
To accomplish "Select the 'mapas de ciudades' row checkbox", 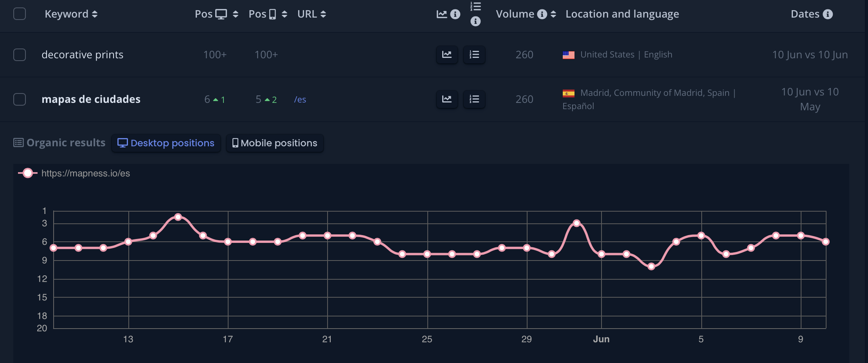I will pyautogui.click(x=20, y=99).
